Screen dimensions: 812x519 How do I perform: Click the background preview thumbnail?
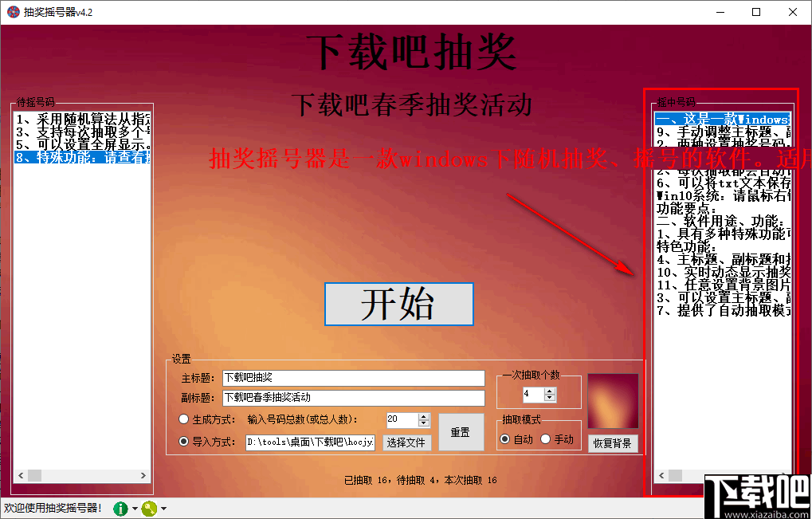[x=613, y=401]
